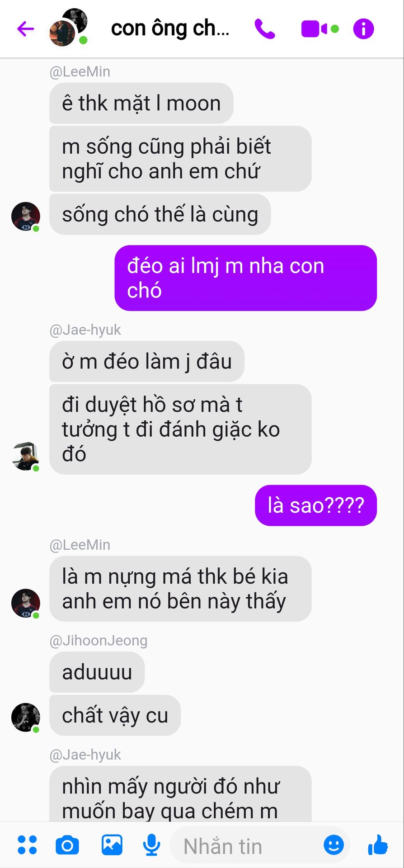The height and width of the screenshot is (868, 404).
Task: Send a thumbs-up like
Action: [x=378, y=844]
